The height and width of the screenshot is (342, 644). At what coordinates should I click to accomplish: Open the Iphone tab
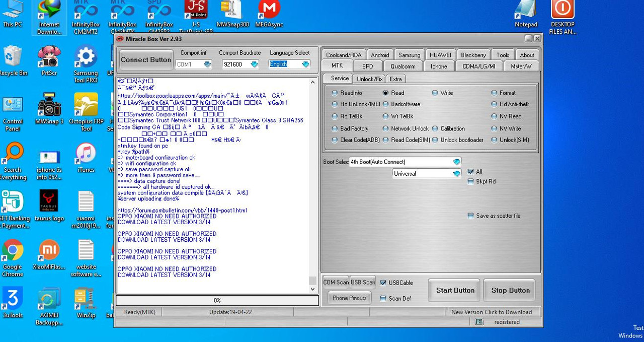[439, 66]
